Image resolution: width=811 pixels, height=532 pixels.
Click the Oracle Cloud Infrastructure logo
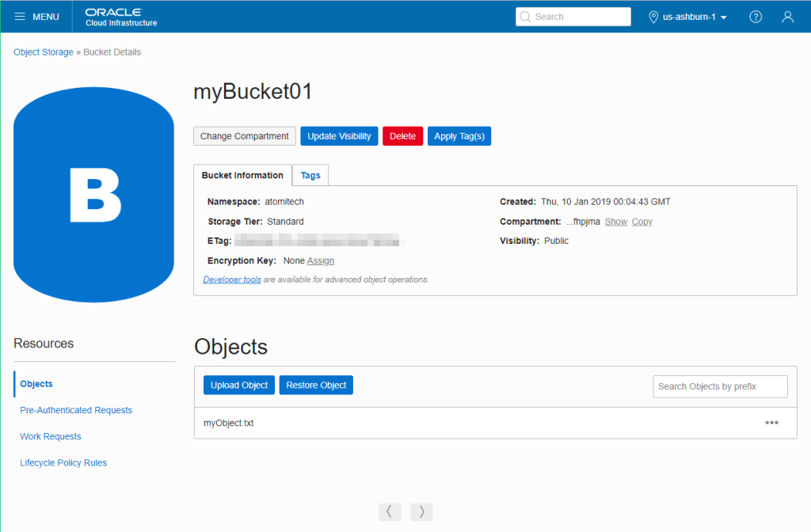pyautogui.click(x=121, y=17)
